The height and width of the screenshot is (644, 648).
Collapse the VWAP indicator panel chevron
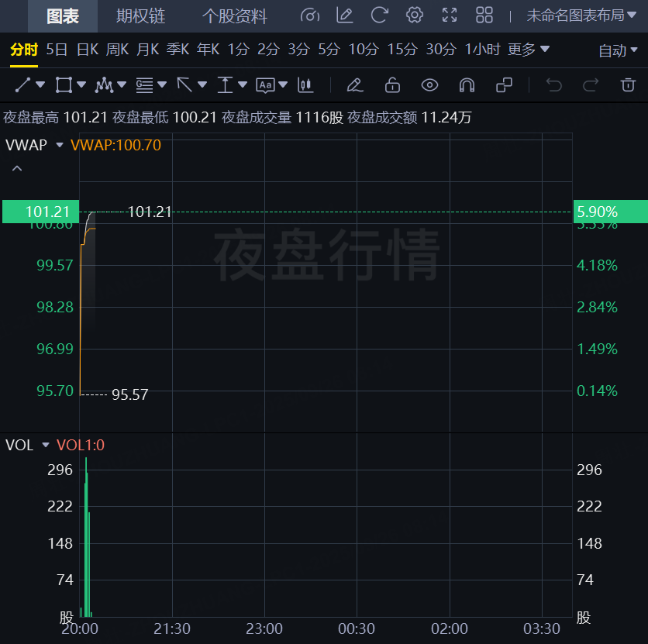(x=17, y=168)
